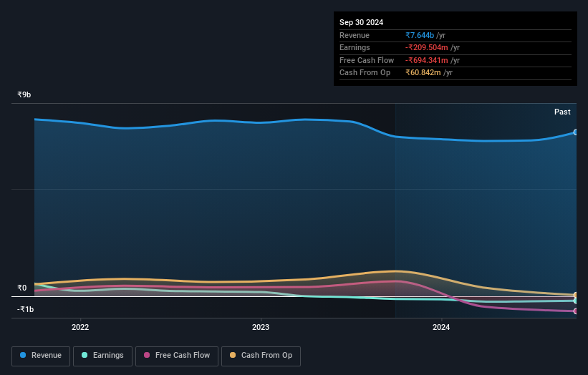The height and width of the screenshot is (375, 588).
Task: Toggle the Earnings legend button
Action: coord(102,356)
